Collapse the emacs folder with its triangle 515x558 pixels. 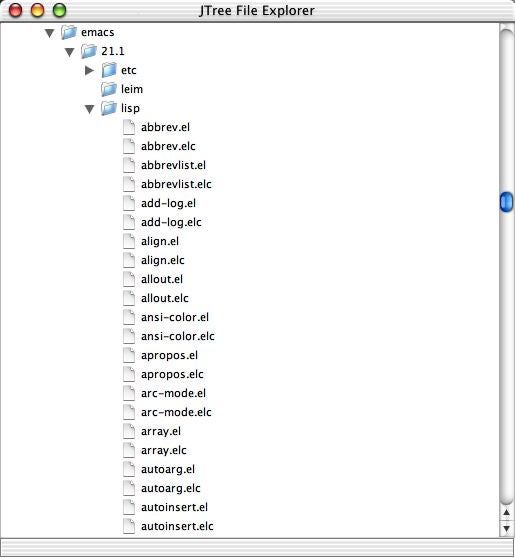click(x=49, y=33)
